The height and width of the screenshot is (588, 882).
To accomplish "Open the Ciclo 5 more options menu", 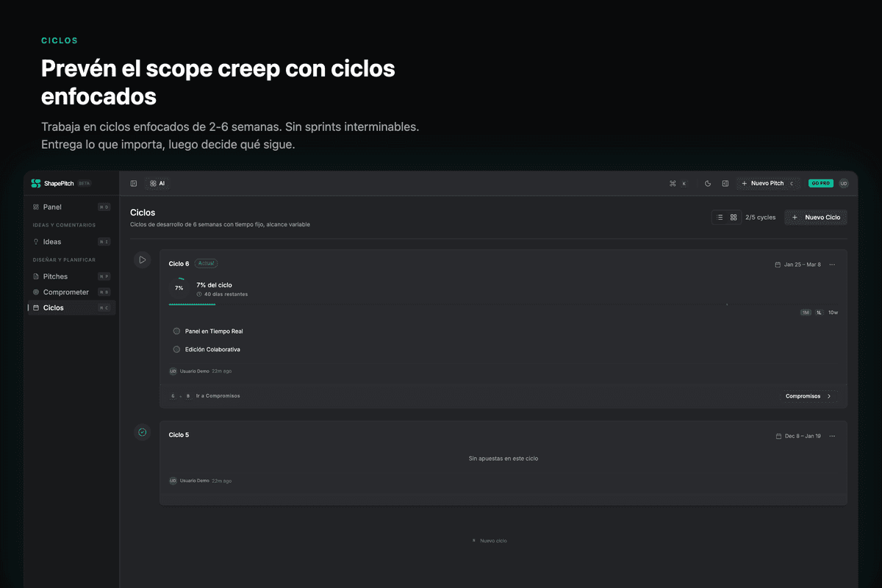I will point(832,436).
